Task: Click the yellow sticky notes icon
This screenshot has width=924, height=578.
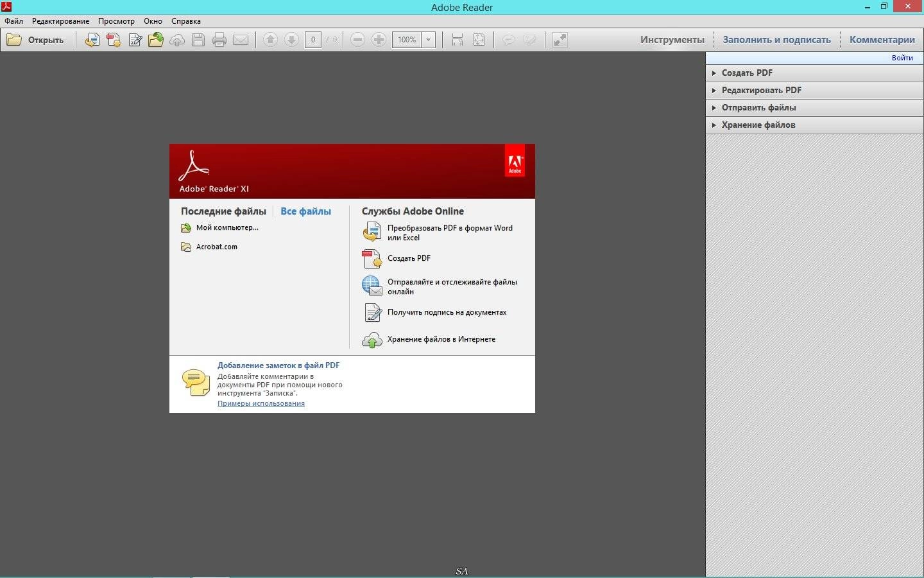Action: pos(196,382)
